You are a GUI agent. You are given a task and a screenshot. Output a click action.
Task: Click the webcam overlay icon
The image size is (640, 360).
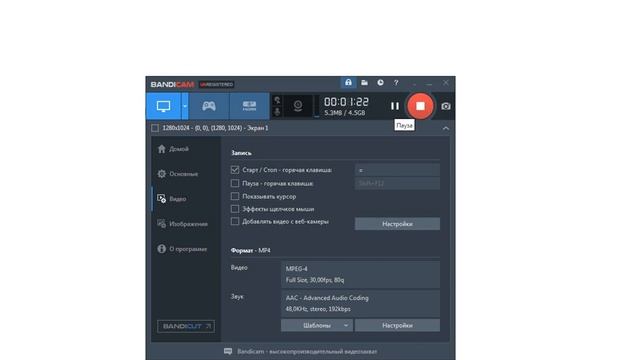click(298, 106)
